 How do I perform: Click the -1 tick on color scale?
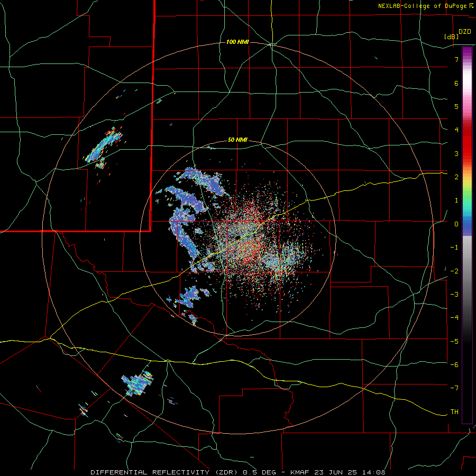point(454,248)
